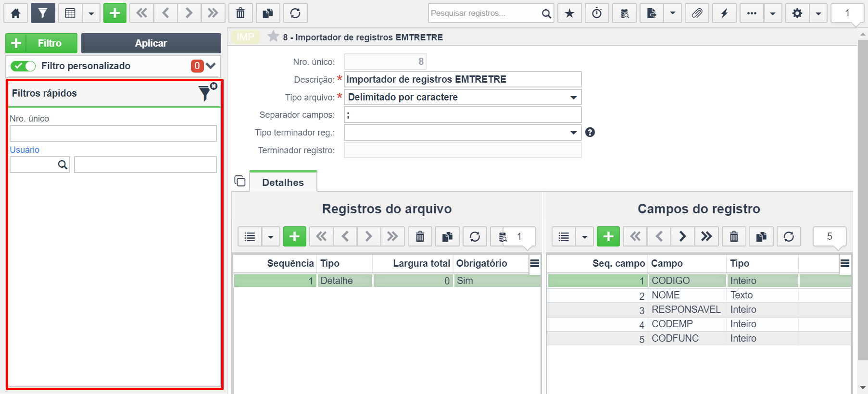
Task: Edit the Separador campos field
Action: [463, 115]
